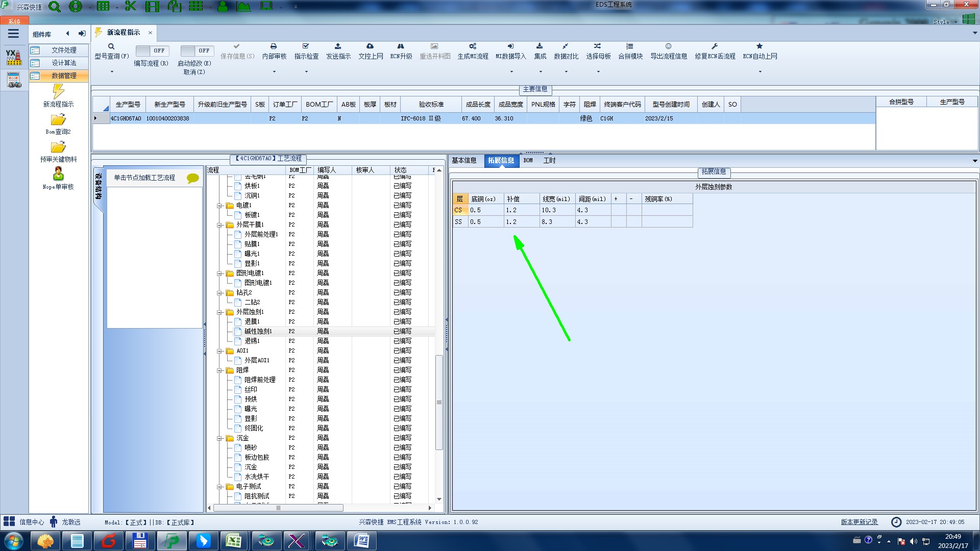The height and width of the screenshot is (551, 980).
Task: Click the 数据对比 toolbar icon
Action: [566, 46]
